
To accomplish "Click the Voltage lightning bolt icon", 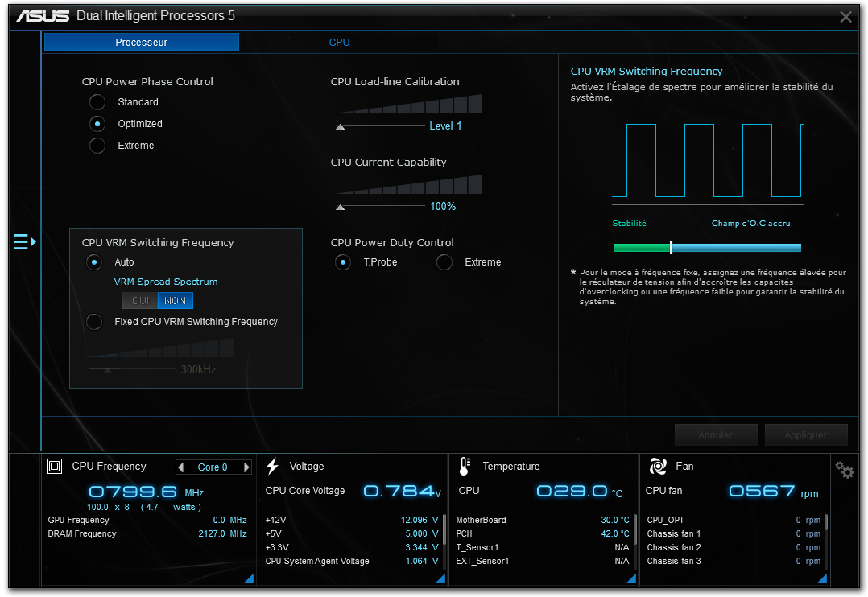I will pyautogui.click(x=272, y=466).
